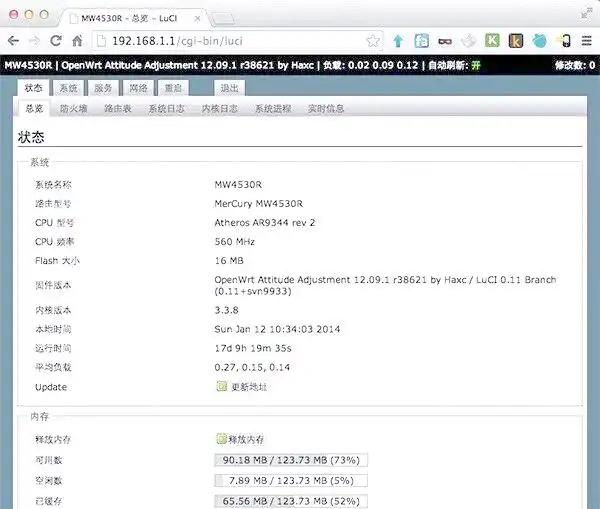The height and width of the screenshot is (509, 600).
Task: Open the 系统日志 sub-tab
Action: 166,109
